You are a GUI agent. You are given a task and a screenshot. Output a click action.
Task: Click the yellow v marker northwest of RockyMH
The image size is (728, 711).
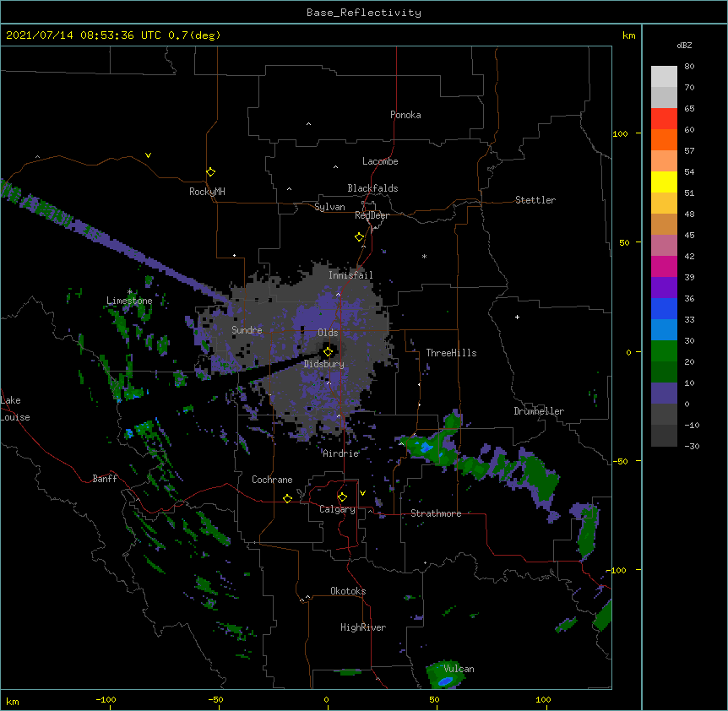point(148,155)
